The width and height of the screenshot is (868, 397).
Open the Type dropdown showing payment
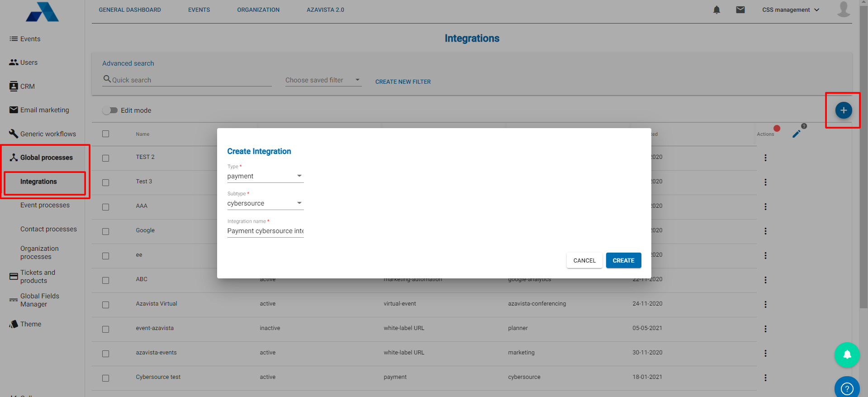tap(266, 176)
